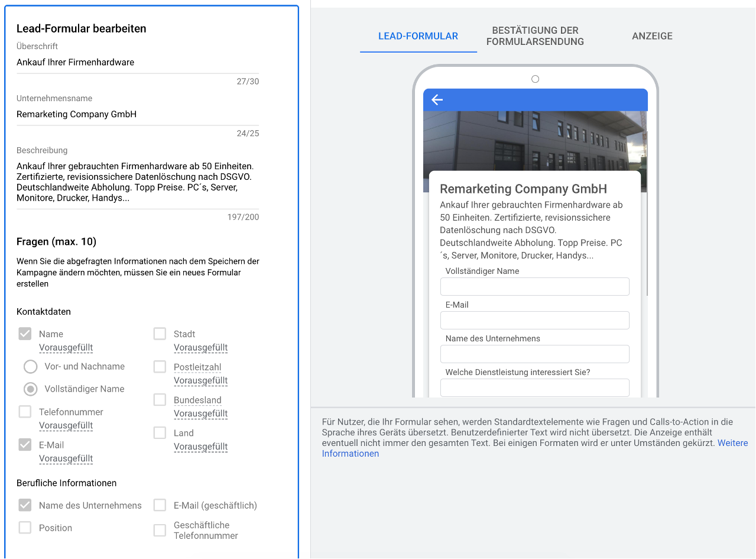Enable the Land checkbox
This screenshot has height=559, width=756.
click(160, 433)
